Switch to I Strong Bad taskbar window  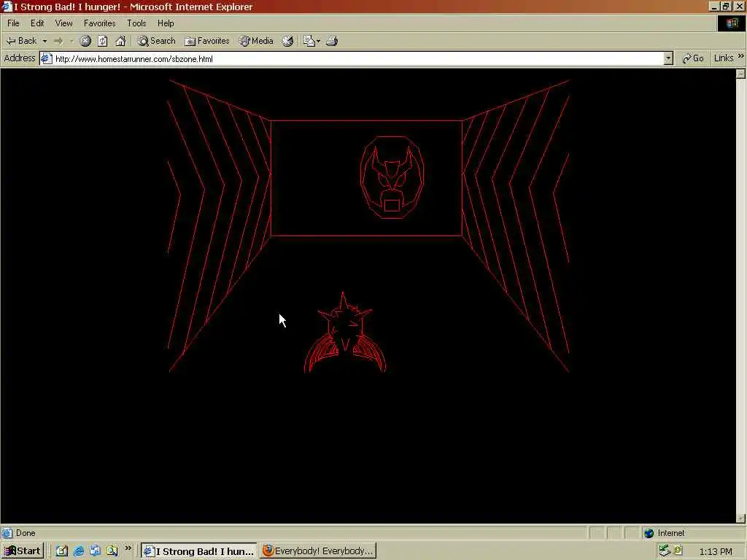click(198, 551)
